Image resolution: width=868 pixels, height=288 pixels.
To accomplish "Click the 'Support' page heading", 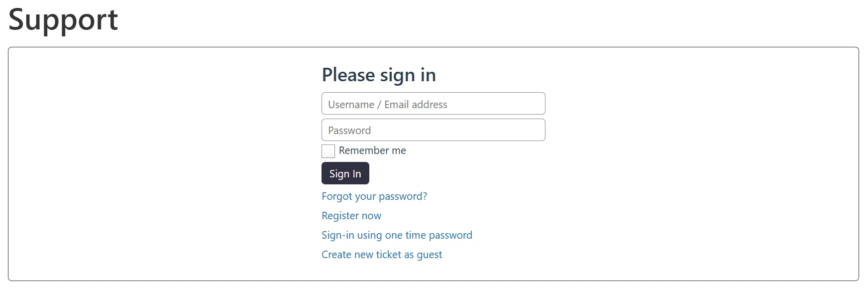I will [63, 20].
